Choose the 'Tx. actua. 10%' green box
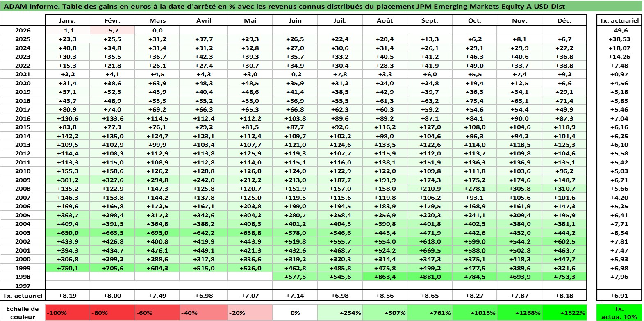The height and width of the screenshot is (321, 644). coord(619,312)
